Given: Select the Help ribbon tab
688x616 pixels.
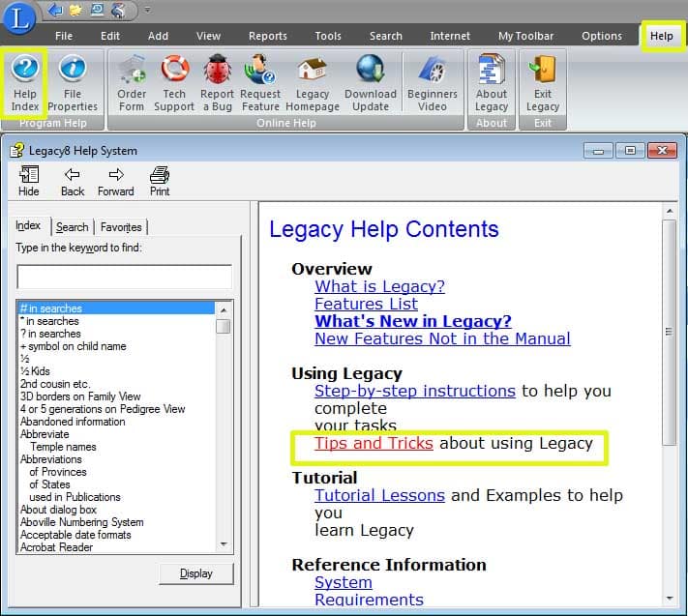Looking at the screenshot, I should click(x=661, y=36).
